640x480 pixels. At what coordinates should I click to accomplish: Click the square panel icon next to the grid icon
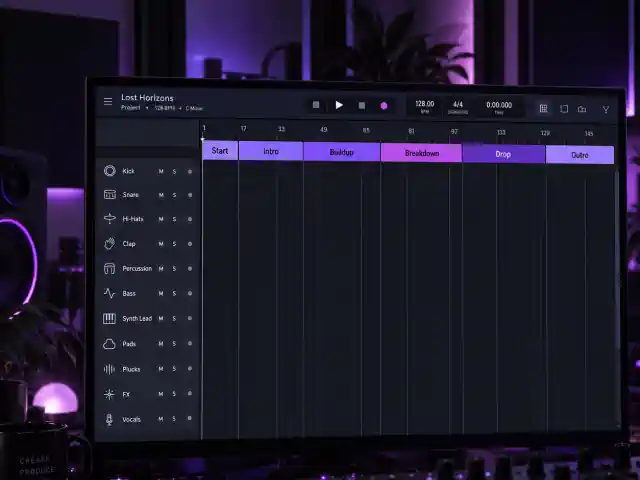[564, 109]
